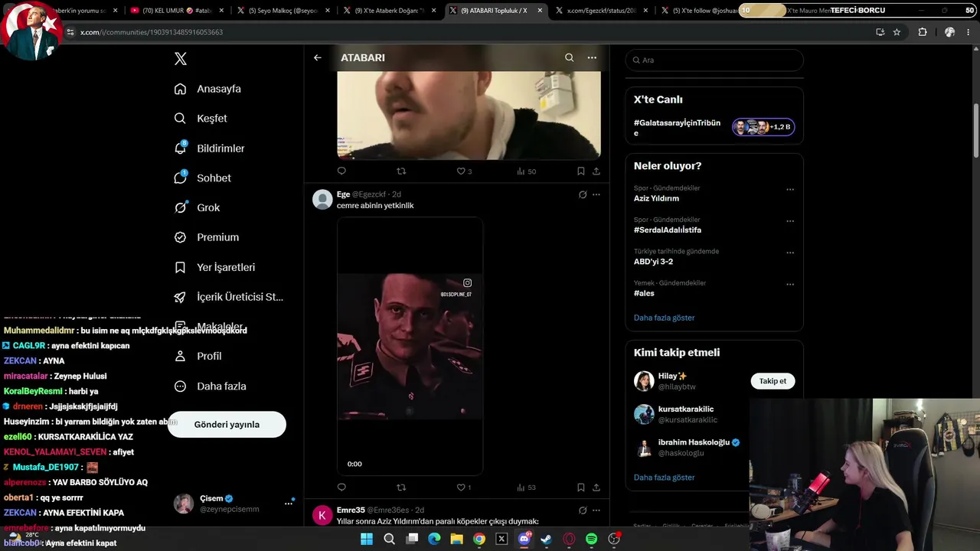Click the Ara search field

pyautogui.click(x=714, y=60)
